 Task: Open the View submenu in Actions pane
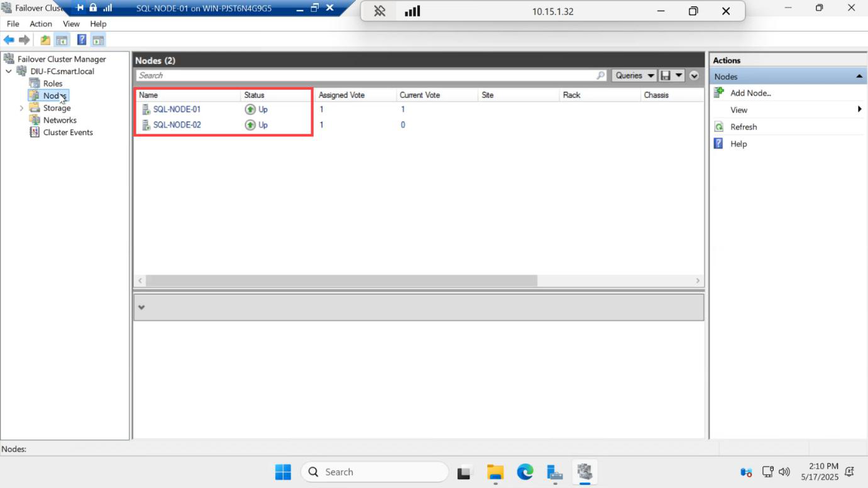(x=788, y=110)
